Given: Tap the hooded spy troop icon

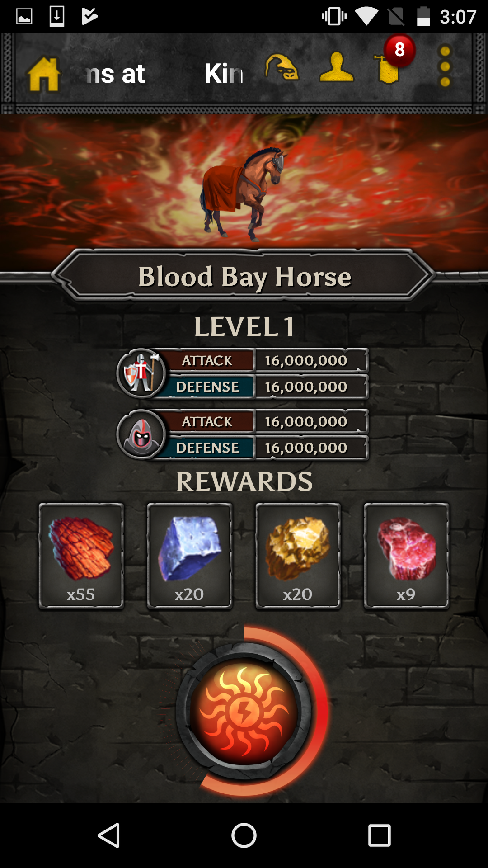Looking at the screenshot, I should [141, 434].
